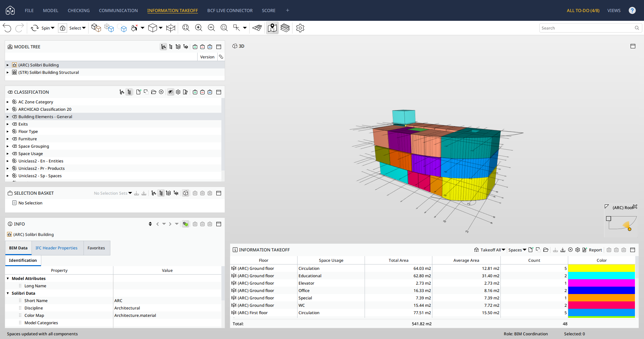Sort by Total Area column header

[398, 260]
